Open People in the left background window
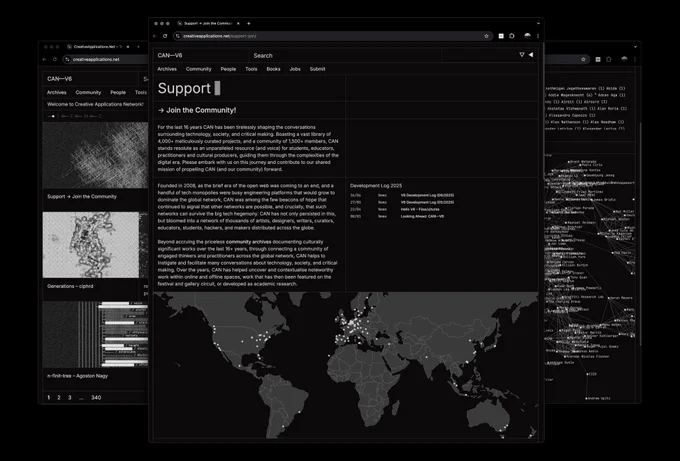 pyautogui.click(x=118, y=92)
